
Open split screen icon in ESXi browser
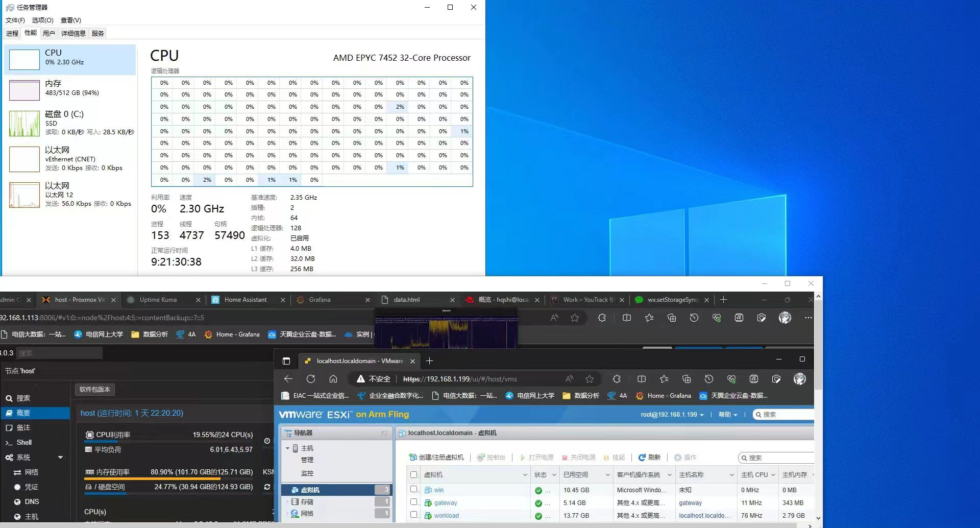click(x=642, y=379)
